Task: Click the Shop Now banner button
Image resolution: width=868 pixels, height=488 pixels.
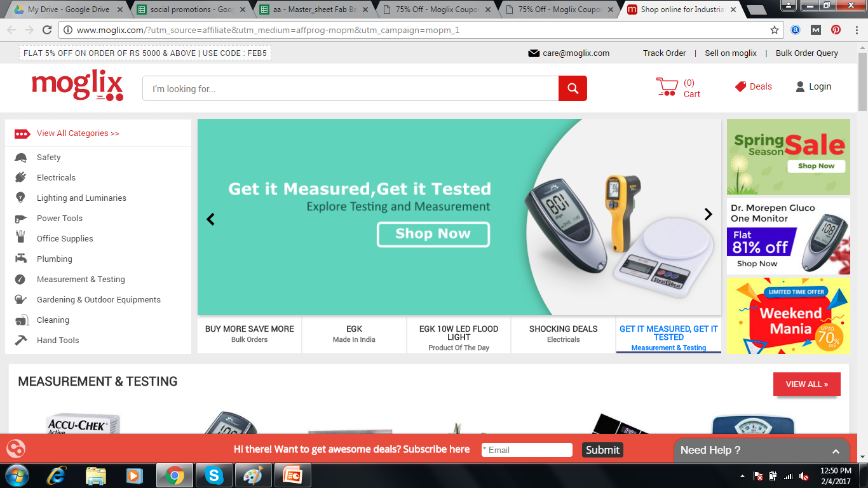Action: tap(433, 234)
